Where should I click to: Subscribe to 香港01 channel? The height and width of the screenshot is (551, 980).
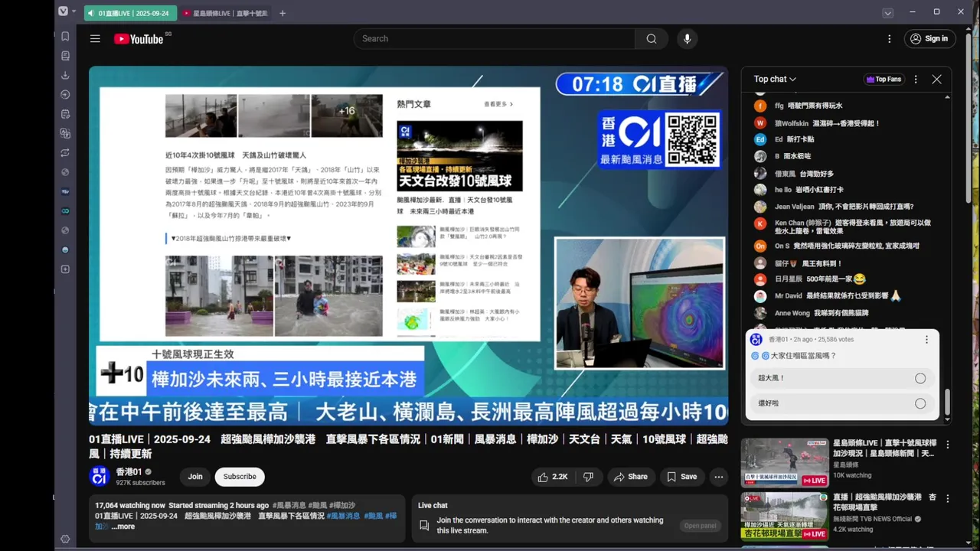(x=240, y=477)
